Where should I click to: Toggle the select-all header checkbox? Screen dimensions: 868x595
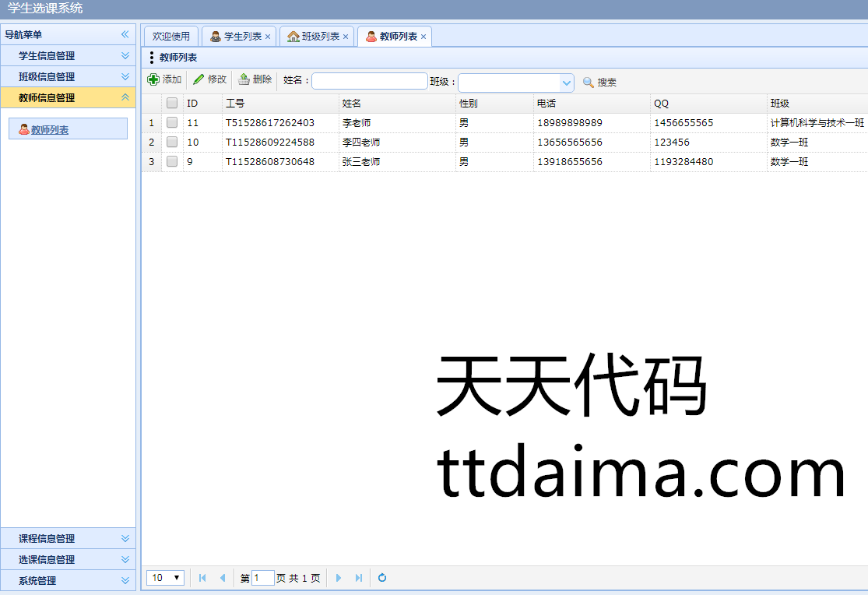tap(172, 104)
